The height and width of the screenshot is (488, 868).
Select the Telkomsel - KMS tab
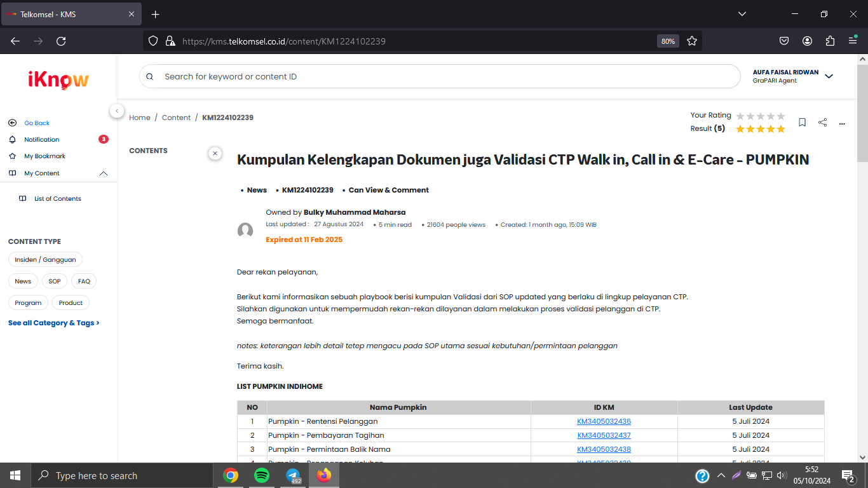pos(70,14)
